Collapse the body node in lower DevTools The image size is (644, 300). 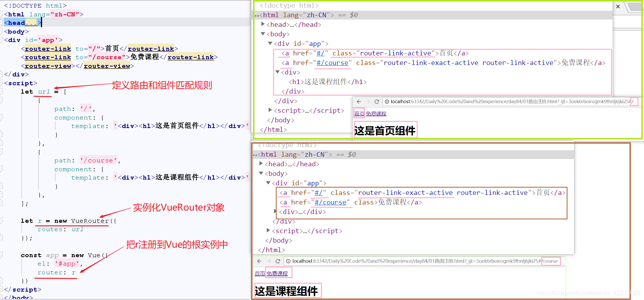pyautogui.click(x=261, y=173)
